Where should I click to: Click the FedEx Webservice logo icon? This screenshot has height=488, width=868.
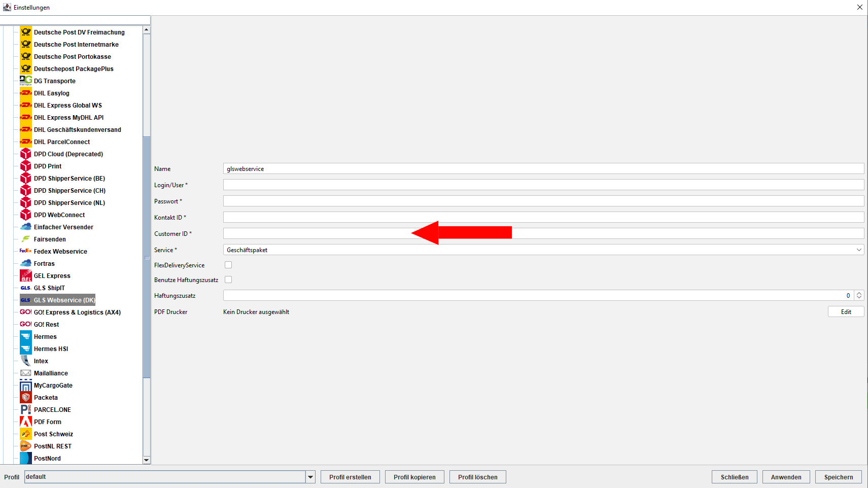coord(26,251)
